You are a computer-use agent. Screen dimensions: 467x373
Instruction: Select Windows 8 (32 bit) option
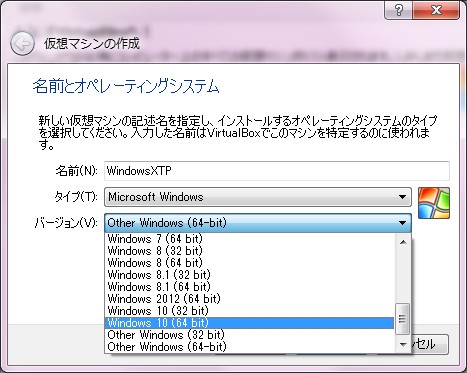coord(249,251)
